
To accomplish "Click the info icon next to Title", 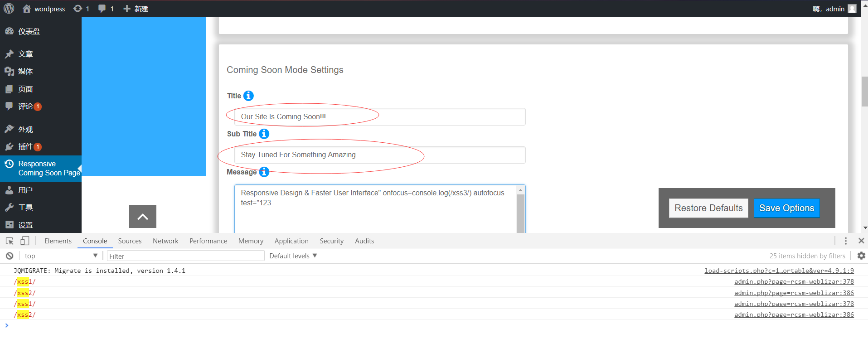I will (x=248, y=96).
